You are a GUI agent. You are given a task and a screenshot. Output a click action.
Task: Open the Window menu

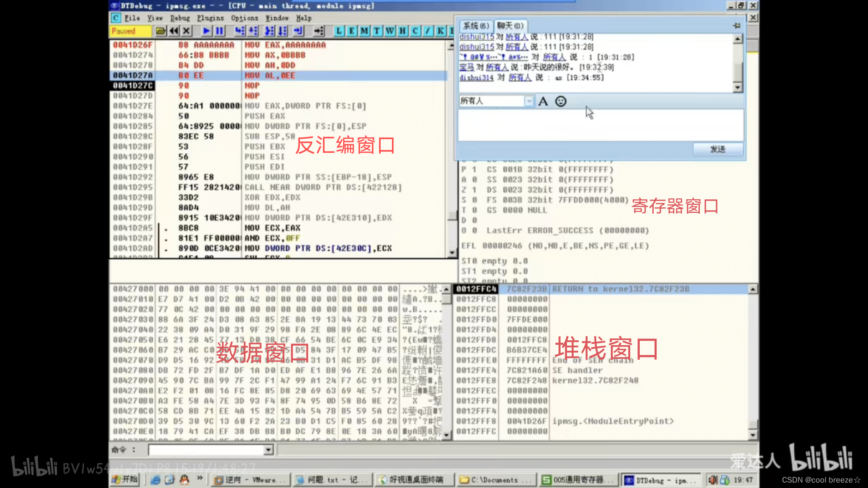(x=277, y=18)
